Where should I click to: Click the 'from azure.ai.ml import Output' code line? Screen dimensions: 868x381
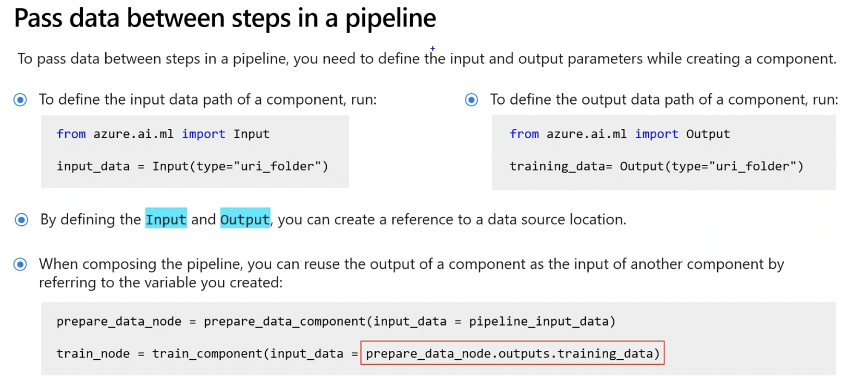[619, 134]
